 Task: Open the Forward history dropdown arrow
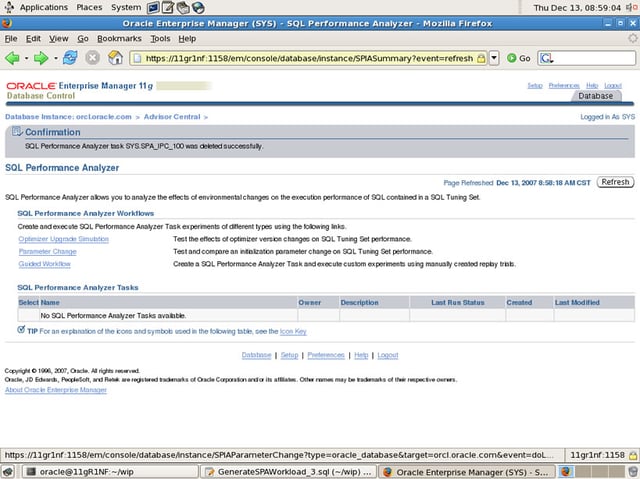(x=56, y=58)
